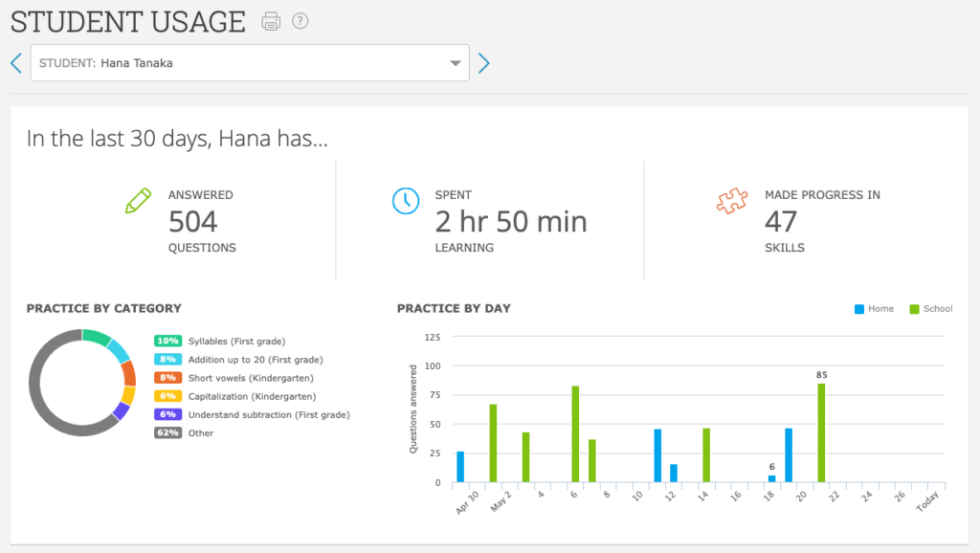Click the blue clock Spent icon
This screenshot has height=553, width=980.
click(406, 201)
